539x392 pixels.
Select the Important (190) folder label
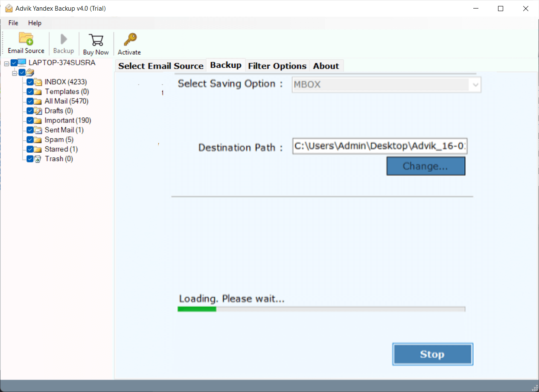coord(68,120)
